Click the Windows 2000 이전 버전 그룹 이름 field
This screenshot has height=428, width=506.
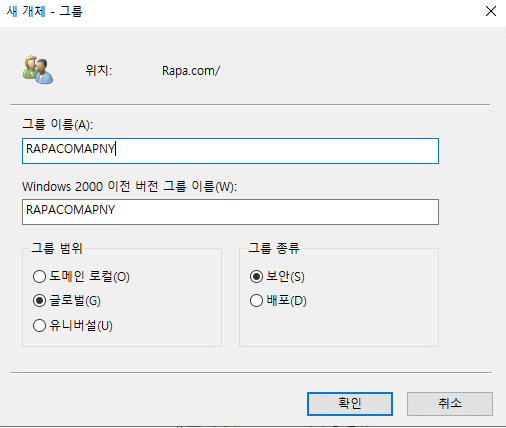[x=230, y=212]
